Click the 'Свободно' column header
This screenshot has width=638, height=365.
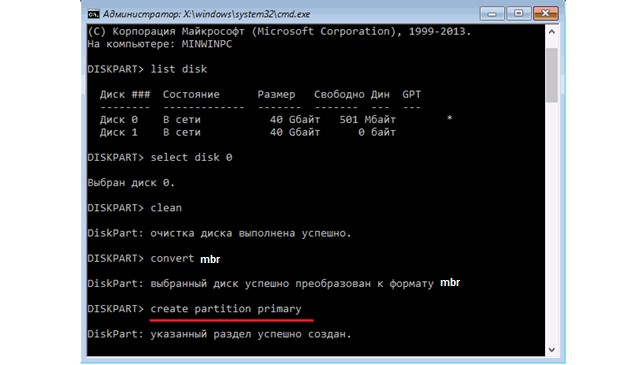339,94
